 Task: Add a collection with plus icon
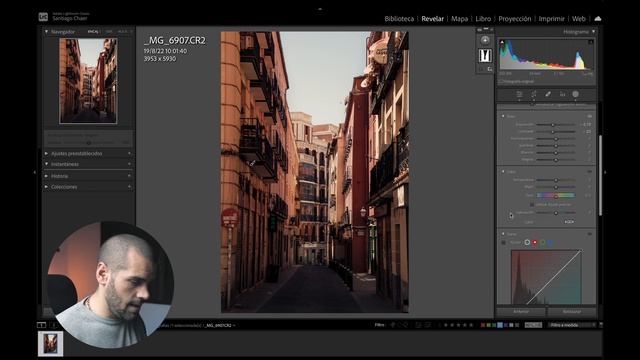(x=129, y=187)
